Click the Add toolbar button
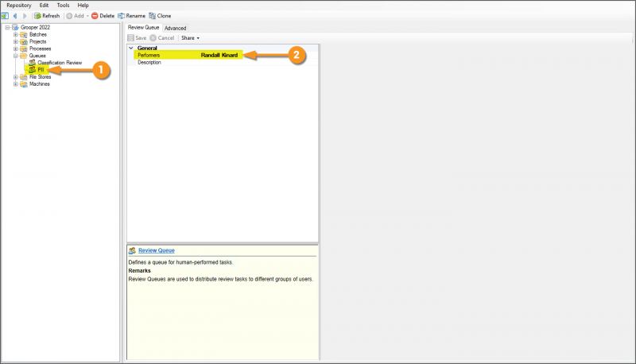The height and width of the screenshot is (364, 636). [75, 16]
